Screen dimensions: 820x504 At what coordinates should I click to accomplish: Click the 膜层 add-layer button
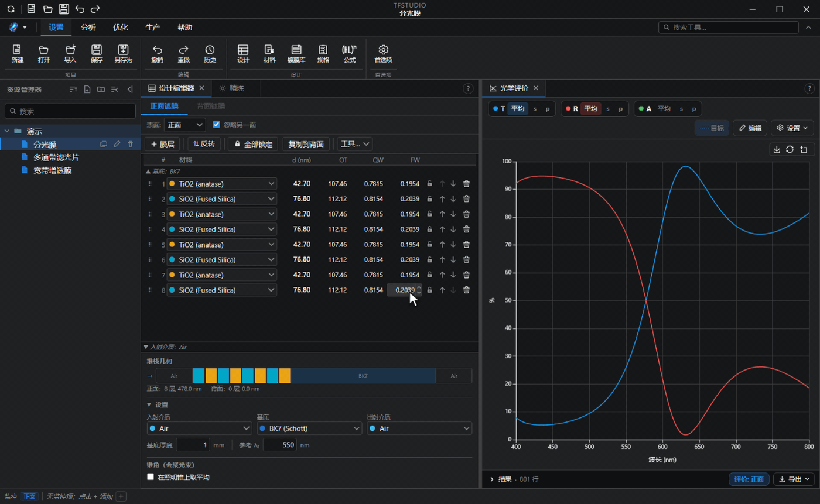pyautogui.click(x=162, y=144)
